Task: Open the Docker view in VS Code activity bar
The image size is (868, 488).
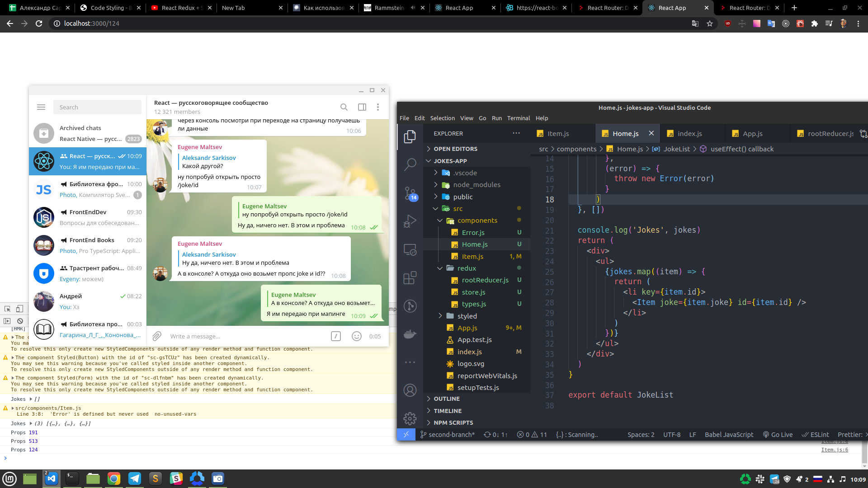Action: [410, 334]
